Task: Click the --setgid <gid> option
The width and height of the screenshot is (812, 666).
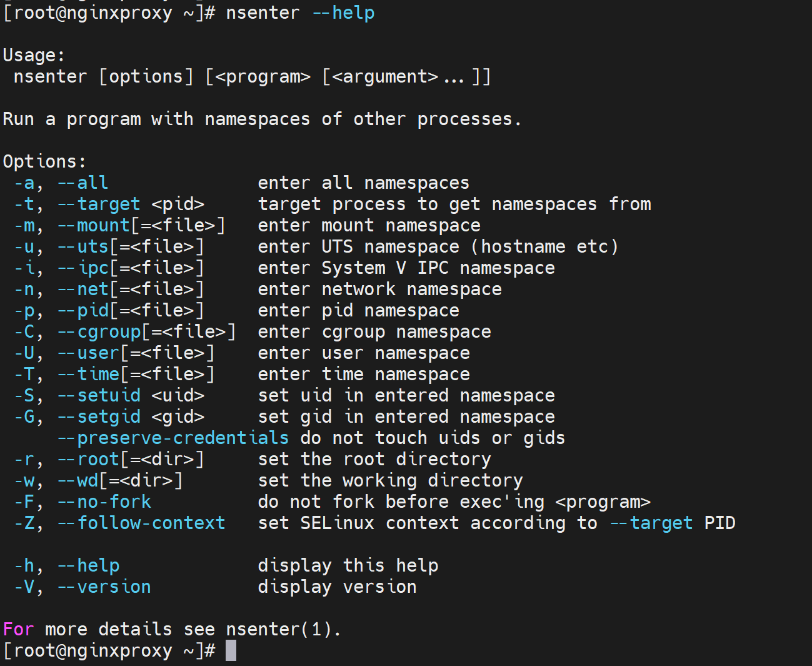Action: click(131, 416)
